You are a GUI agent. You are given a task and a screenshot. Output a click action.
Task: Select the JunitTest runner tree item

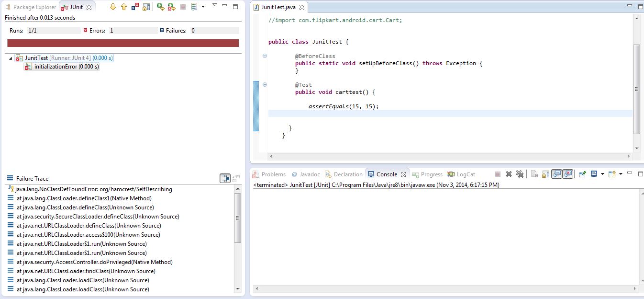pos(64,58)
